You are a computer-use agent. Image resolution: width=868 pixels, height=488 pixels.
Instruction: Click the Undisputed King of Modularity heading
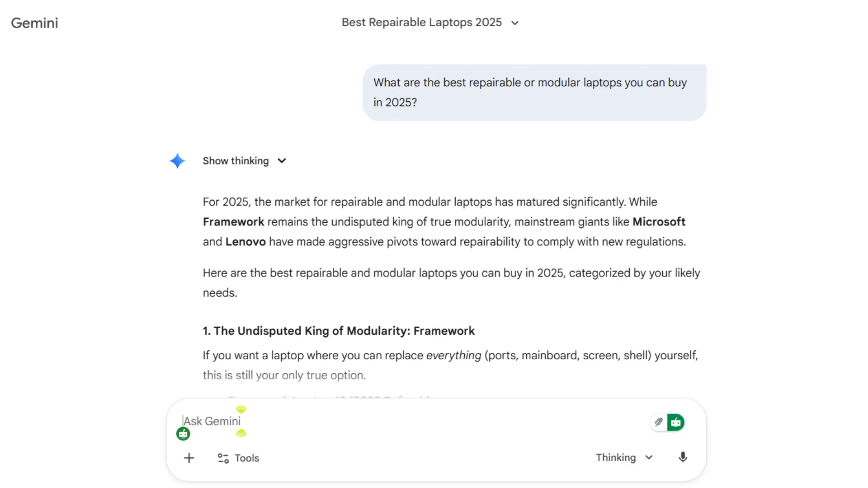point(339,331)
